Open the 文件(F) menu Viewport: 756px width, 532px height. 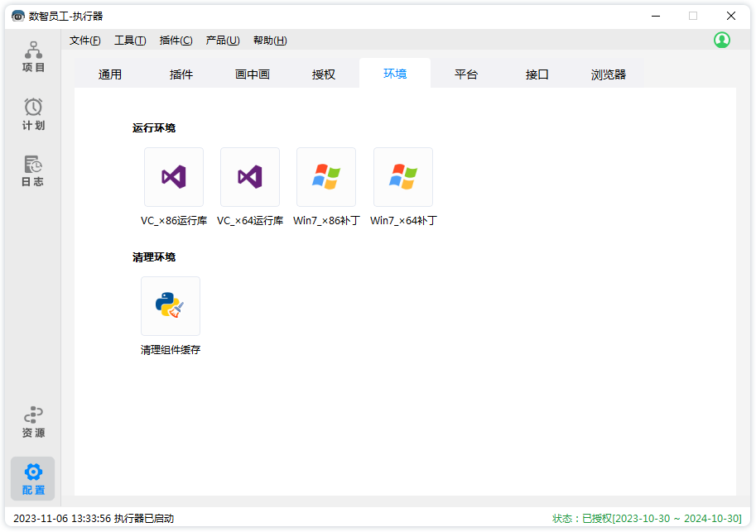point(85,41)
